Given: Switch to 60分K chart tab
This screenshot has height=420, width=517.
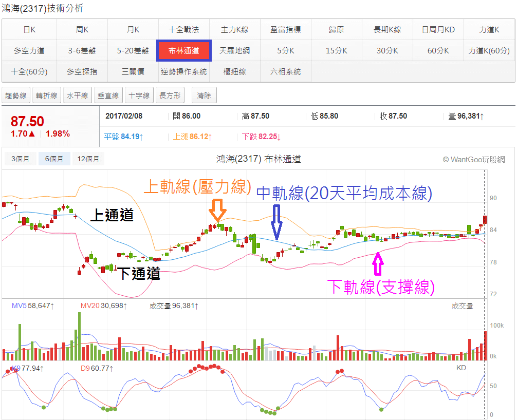Looking at the screenshot, I should [438, 51].
